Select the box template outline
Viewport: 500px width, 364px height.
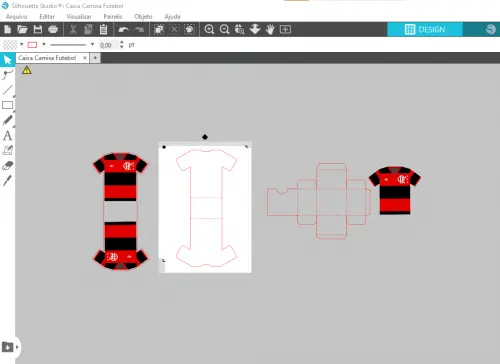(x=319, y=201)
